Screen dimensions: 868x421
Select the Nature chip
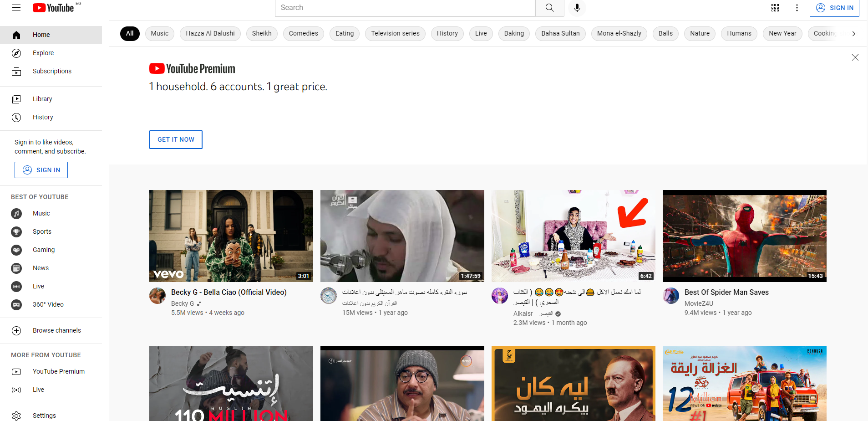(700, 34)
